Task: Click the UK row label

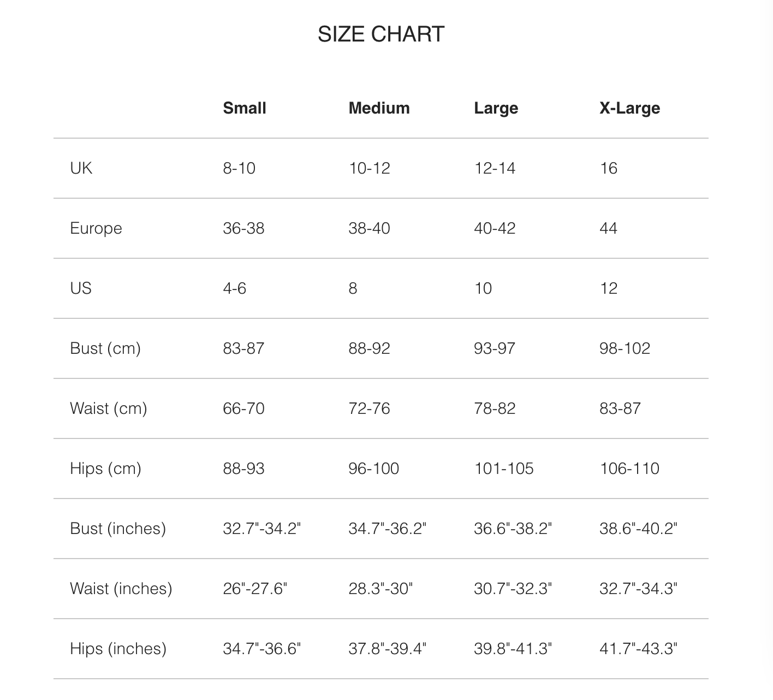Action: [x=81, y=168]
